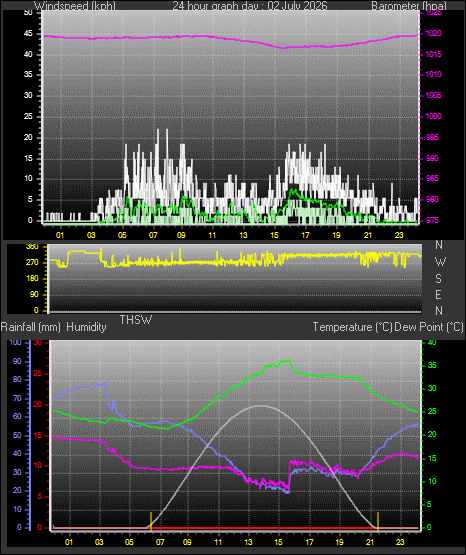
Task: Click the Temperature (°C) legend label
Action: tap(352, 327)
